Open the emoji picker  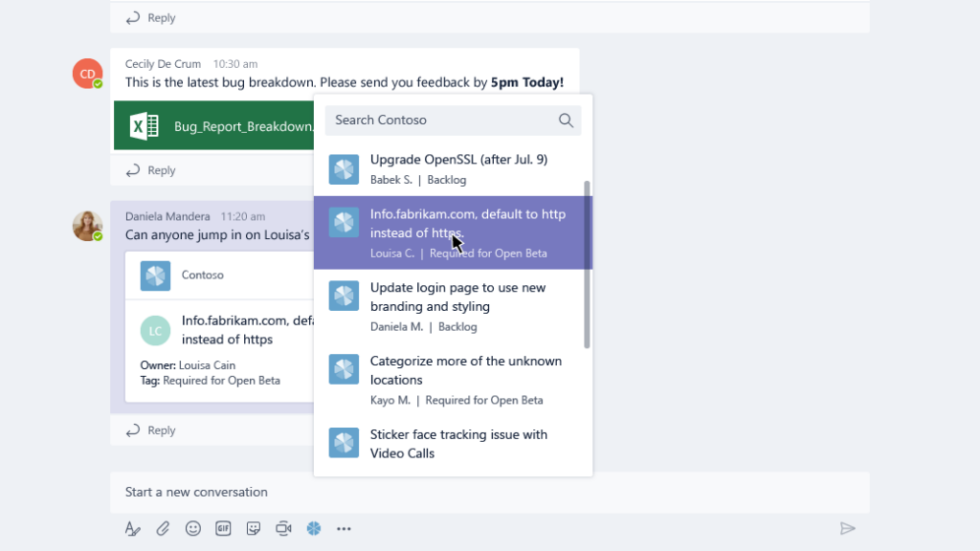click(193, 528)
